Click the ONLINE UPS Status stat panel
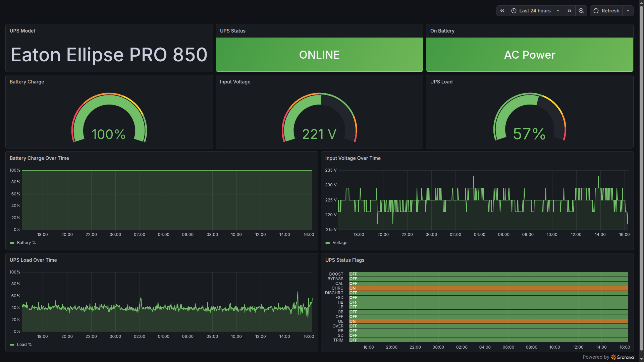The image size is (644, 362). click(x=319, y=55)
